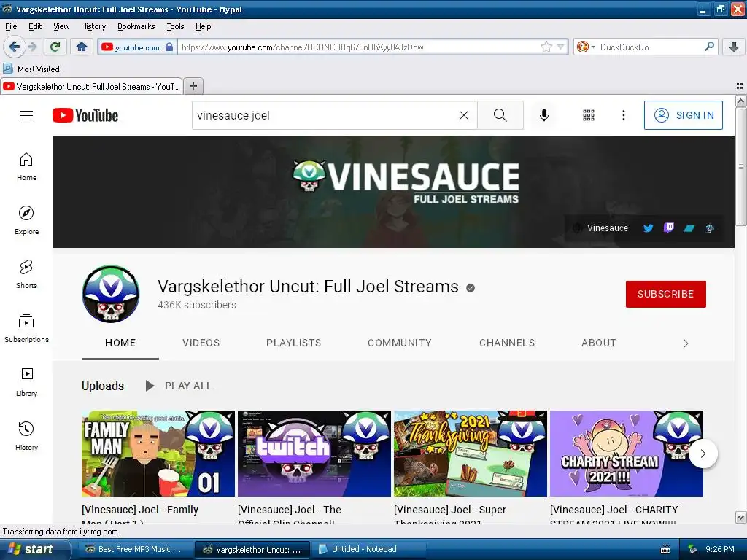Select the channel HOME tab
The height and width of the screenshot is (560, 747).
tap(120, 343)
